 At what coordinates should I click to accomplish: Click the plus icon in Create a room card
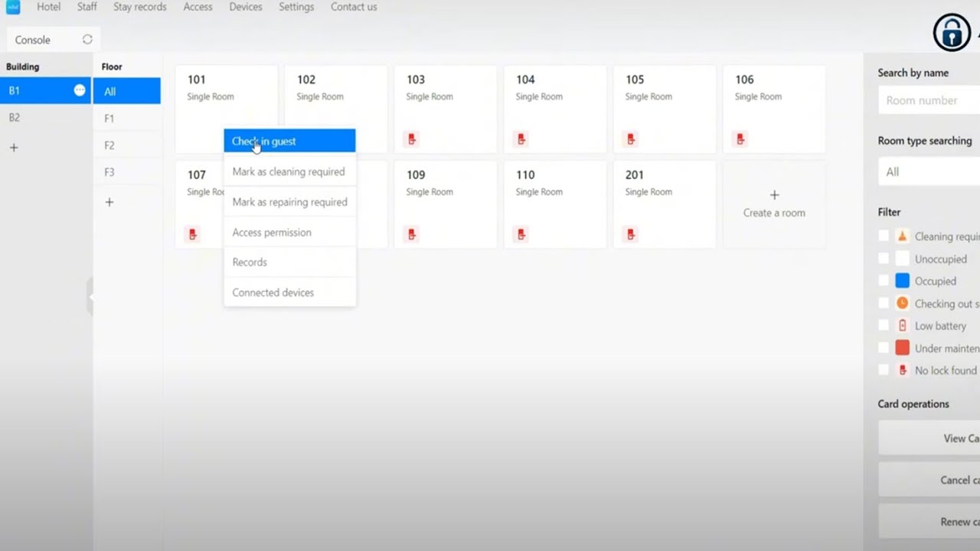(774, 195)
